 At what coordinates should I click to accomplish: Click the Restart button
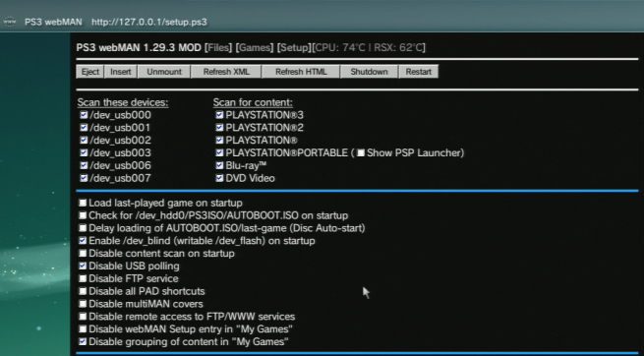point(419,72)
